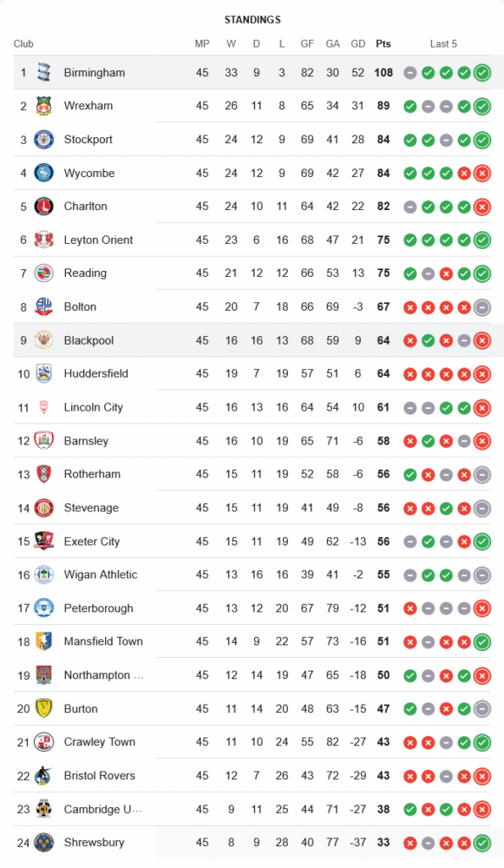
Task: Select the Charlton club badge
Action: (x=43, y=207)
